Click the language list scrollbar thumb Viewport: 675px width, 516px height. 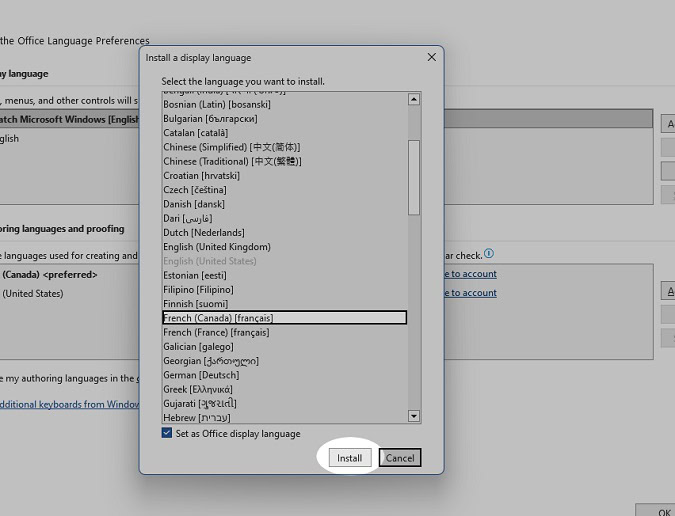414,177
